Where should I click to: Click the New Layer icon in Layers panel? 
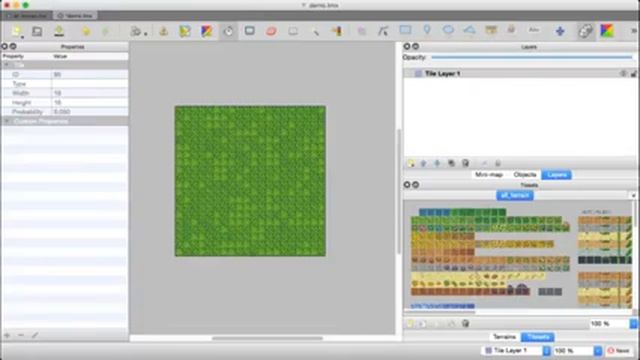click(x=411, y=163)
